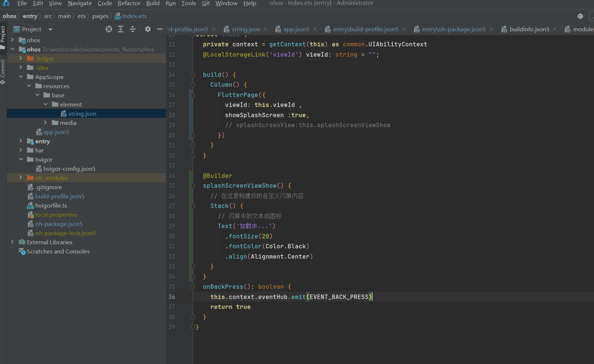Open the Edit menu
Screen dimensions: 594x364
(38, 3)
